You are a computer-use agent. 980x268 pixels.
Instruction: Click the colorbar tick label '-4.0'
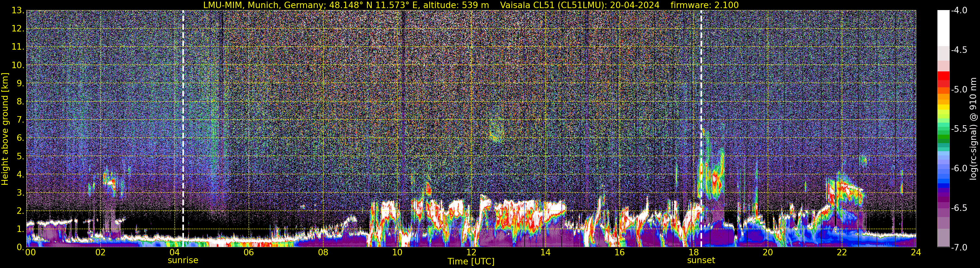[959, 11]
